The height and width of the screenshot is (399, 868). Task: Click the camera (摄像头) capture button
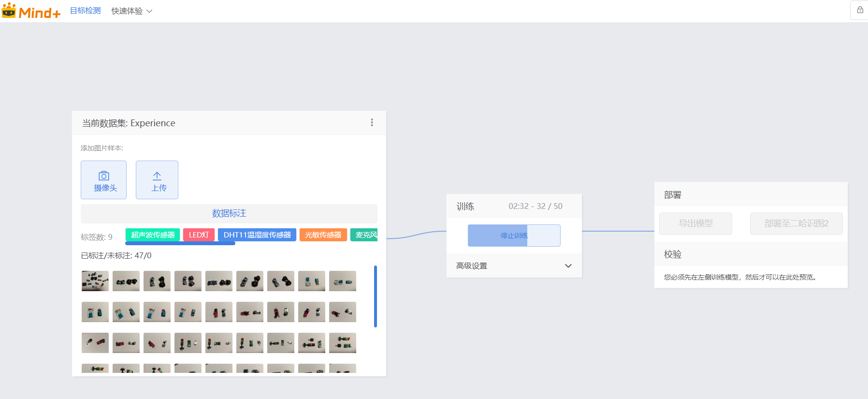pyautogui.click(x=103, y=180)
